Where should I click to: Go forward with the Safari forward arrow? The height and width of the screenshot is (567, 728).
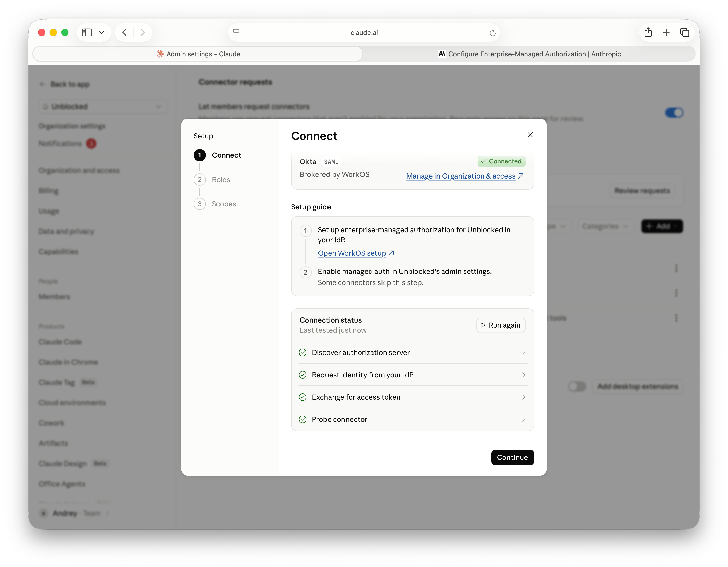(142, 32)
